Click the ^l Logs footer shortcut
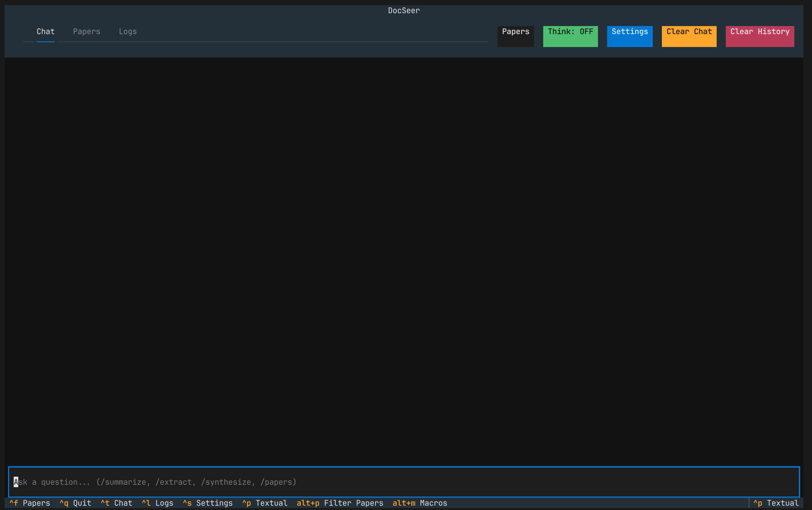Viewport: 812px width, 510px height. [x=157, y=503]
